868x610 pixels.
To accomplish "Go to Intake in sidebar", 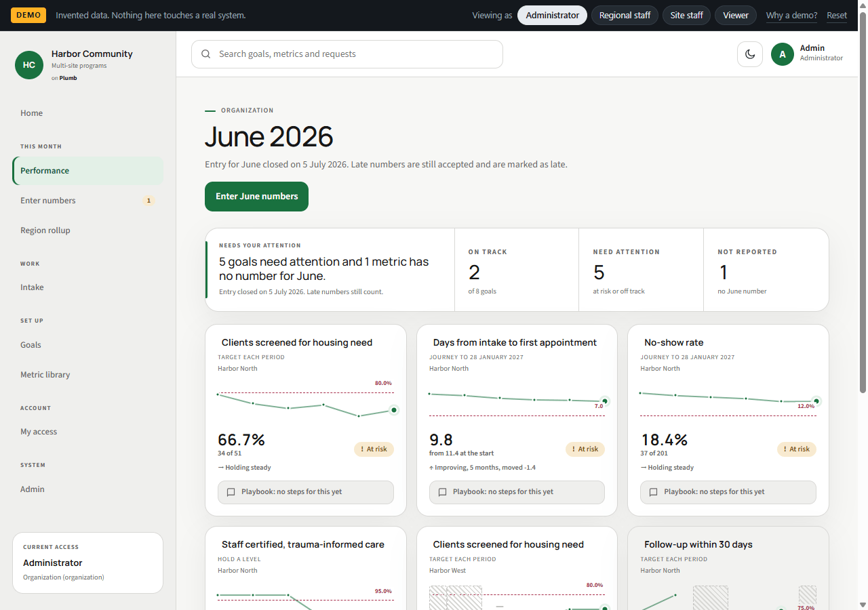I will pos(87,287).
